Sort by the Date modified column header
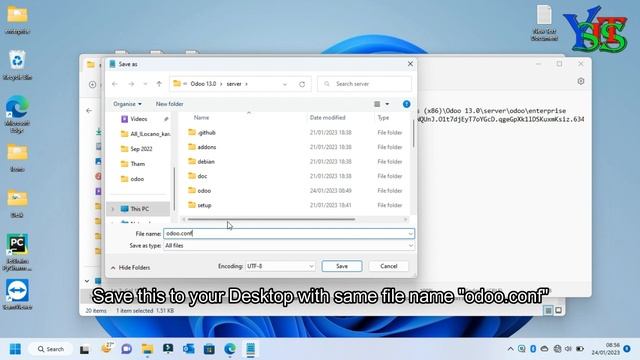This screenshot has height=360, width=640. point(327,118)
